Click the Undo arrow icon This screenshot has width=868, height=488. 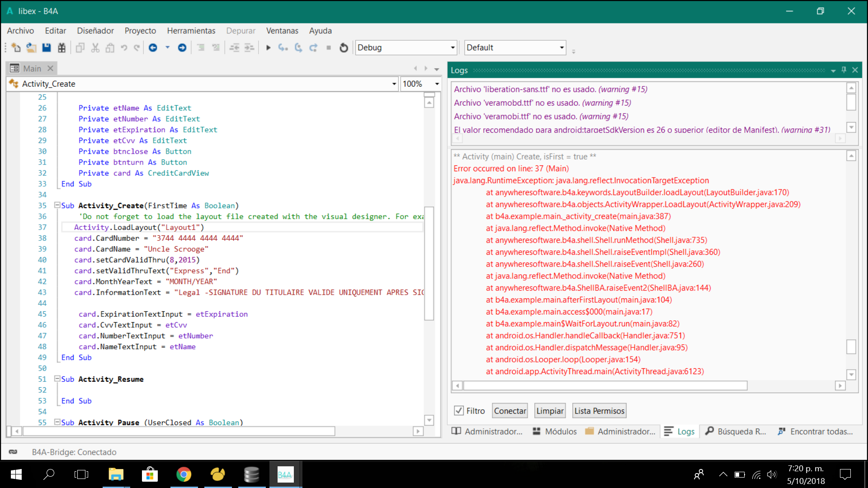(124, 47)
